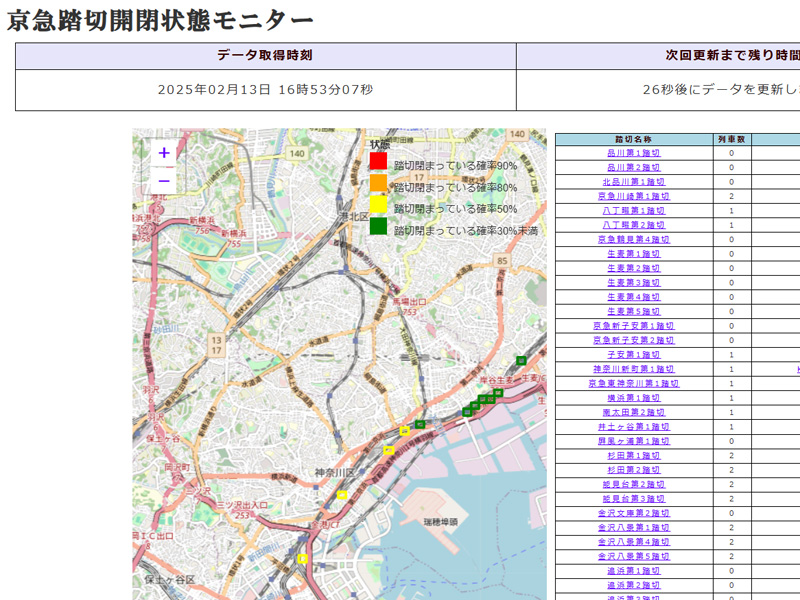
Task: Click the orange 80% probability legend swatch
Action: (378, 183)
